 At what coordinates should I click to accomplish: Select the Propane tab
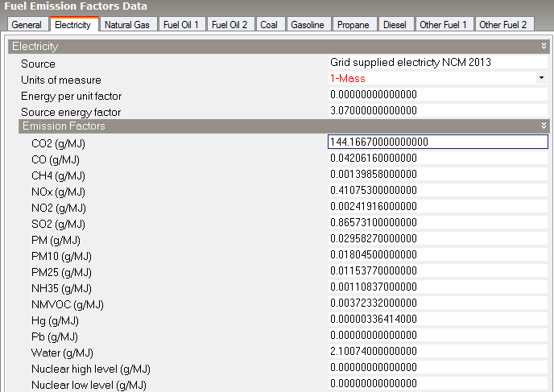pyautogui.click(x=353, y=25)
